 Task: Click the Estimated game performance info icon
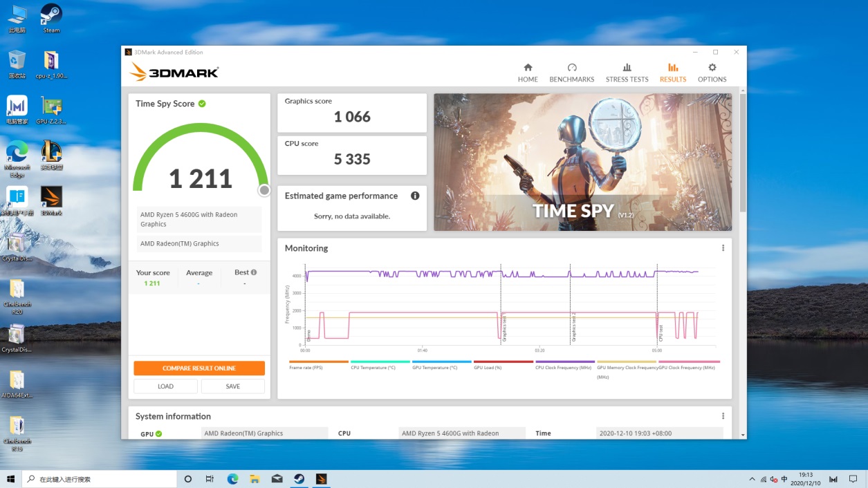click(x=415, y=196)
